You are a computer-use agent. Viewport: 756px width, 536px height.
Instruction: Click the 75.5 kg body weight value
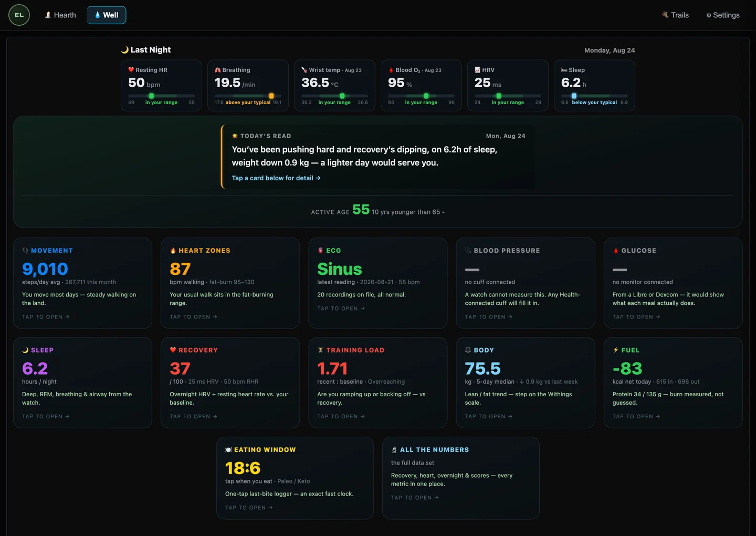point(482,368)
